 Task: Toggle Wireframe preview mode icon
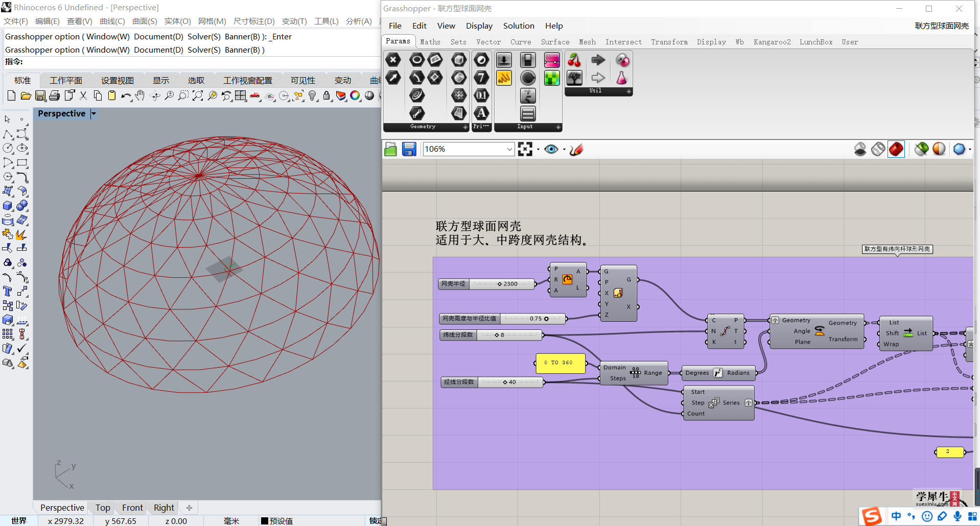click(878, 149)
